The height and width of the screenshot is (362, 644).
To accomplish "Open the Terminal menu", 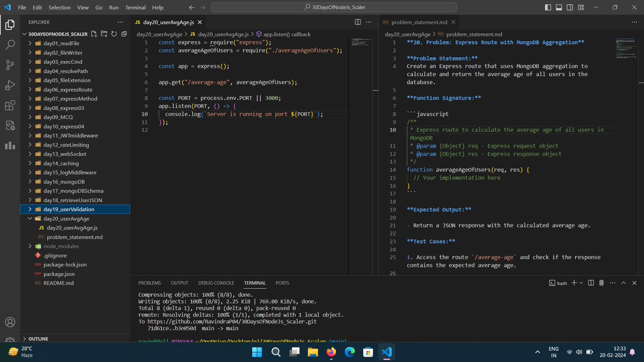I will click(135, 8).
